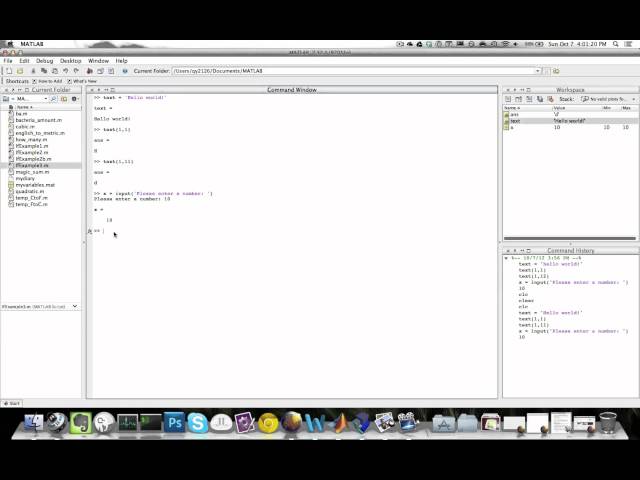Expand the file details panel at bottom left
640x480 pixels.
pyautogui.click(x=75, y=306)
